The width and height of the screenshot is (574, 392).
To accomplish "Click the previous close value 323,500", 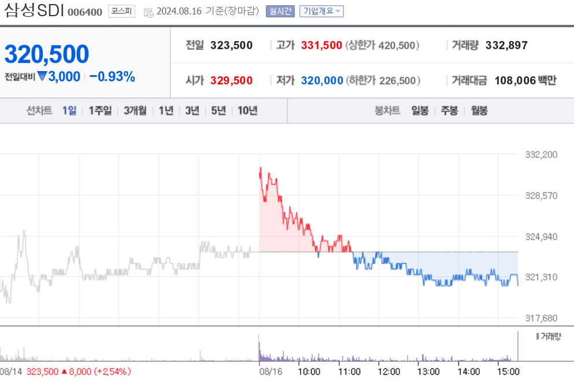I will click(231, 45).
